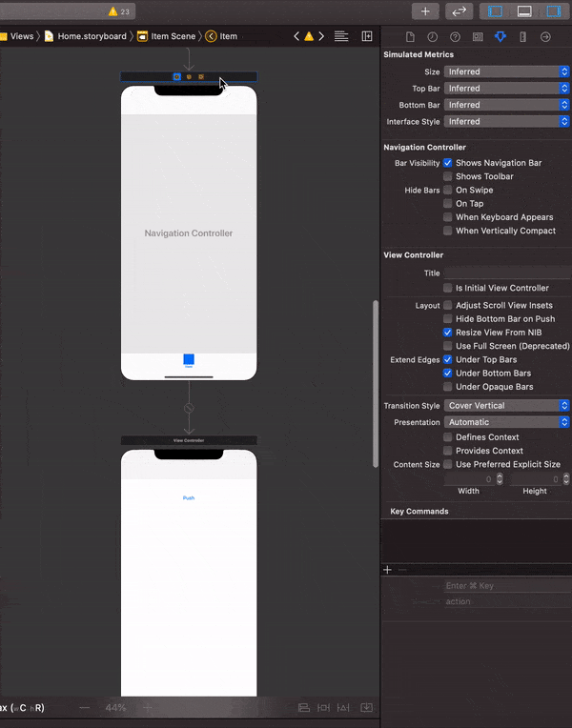The image size is (572, 728).
Task: Open the Library with the plus button
Action: tap(425, 11)
